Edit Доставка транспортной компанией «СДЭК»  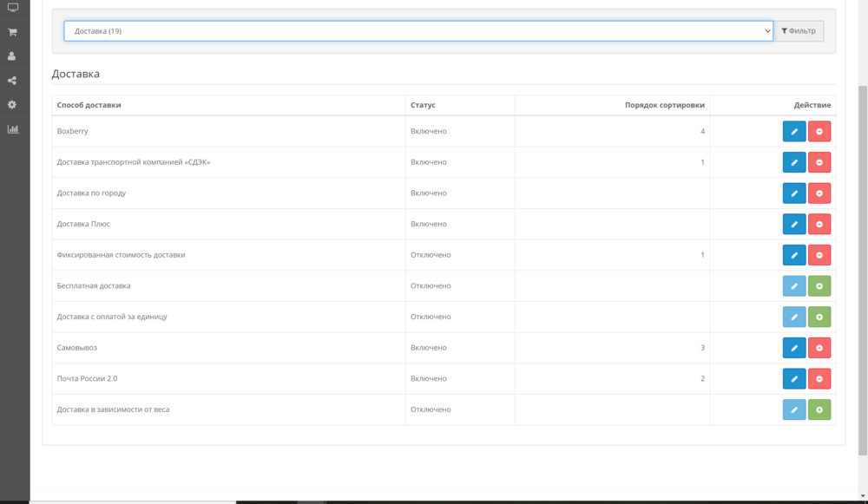(794, 162)
